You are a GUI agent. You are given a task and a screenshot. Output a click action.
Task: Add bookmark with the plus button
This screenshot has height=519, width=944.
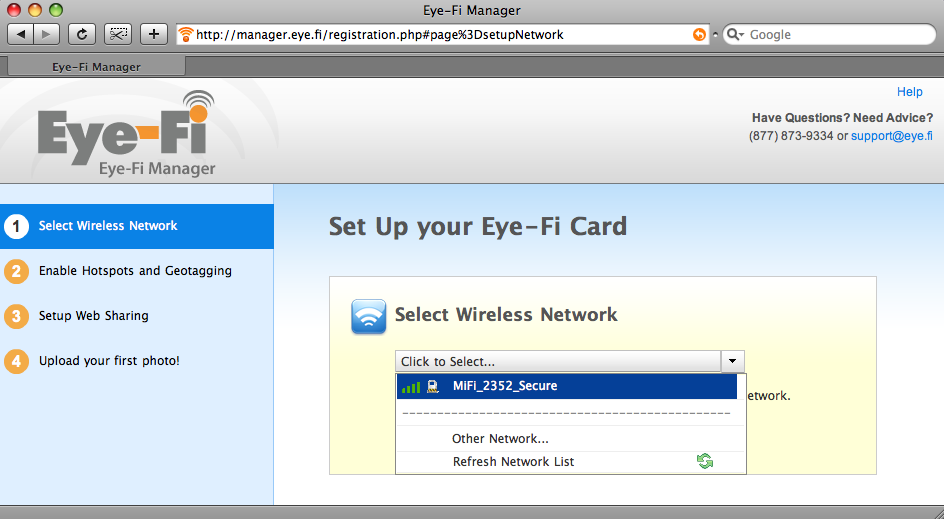(154, 34)
